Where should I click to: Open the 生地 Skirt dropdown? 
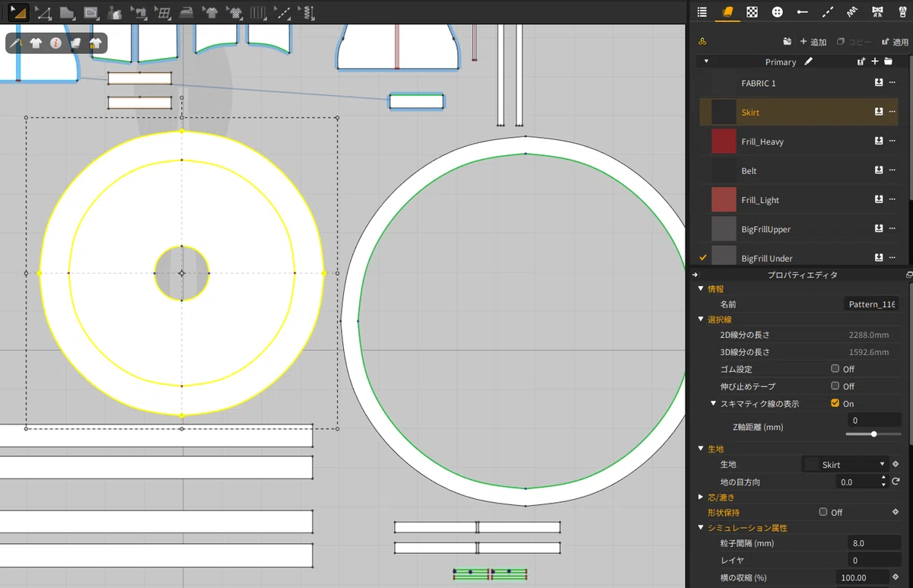(845, 464)
